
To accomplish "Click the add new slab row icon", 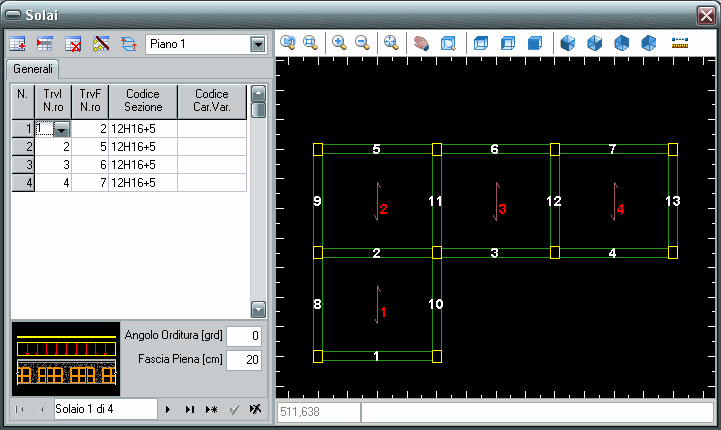I will pos(17,44).
